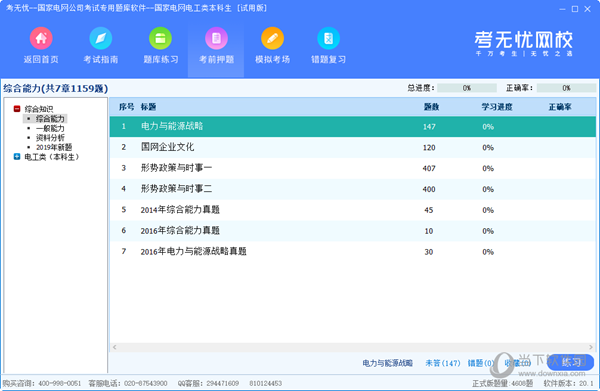Image resolution: width=600 pixels, height=391 pixels.
Task: Click the QQ客服 entry in status bar
Action: click(208, 383)
